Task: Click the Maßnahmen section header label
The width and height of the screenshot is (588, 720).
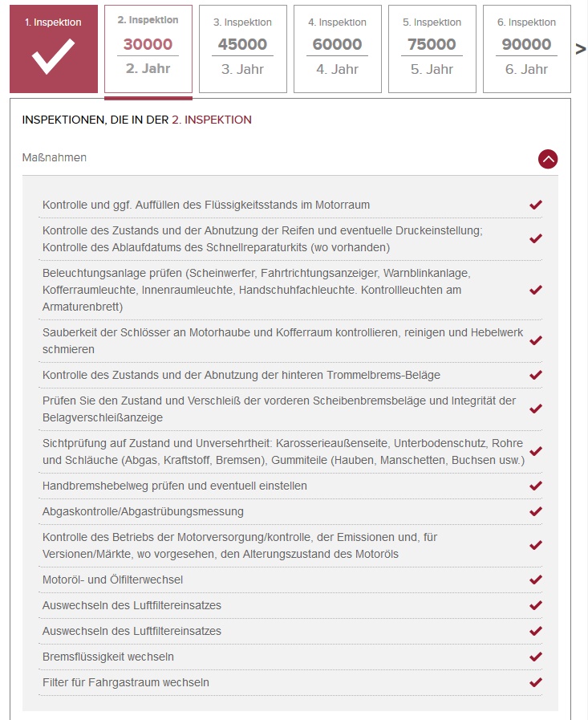Action: pos(55,157)
